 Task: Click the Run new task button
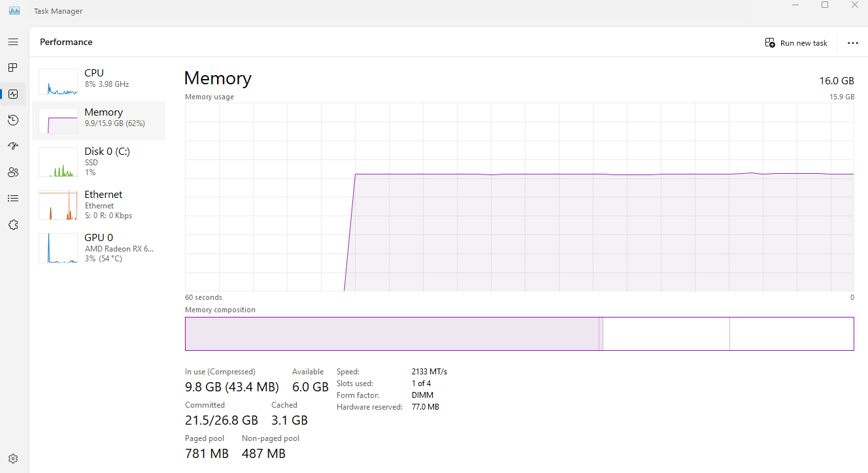796,43
